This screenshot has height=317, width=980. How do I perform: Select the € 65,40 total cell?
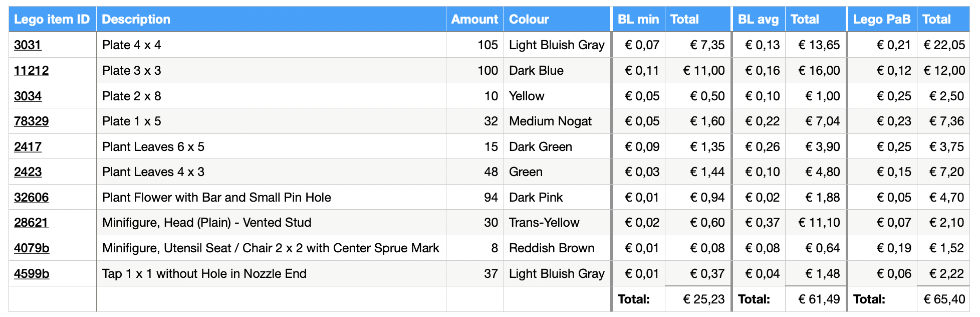click(944, 299)
